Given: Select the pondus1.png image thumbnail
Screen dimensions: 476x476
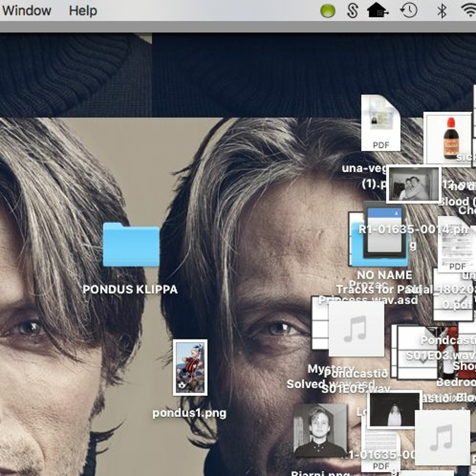Looking at the screenshot, I should click(x=190, y=368).
